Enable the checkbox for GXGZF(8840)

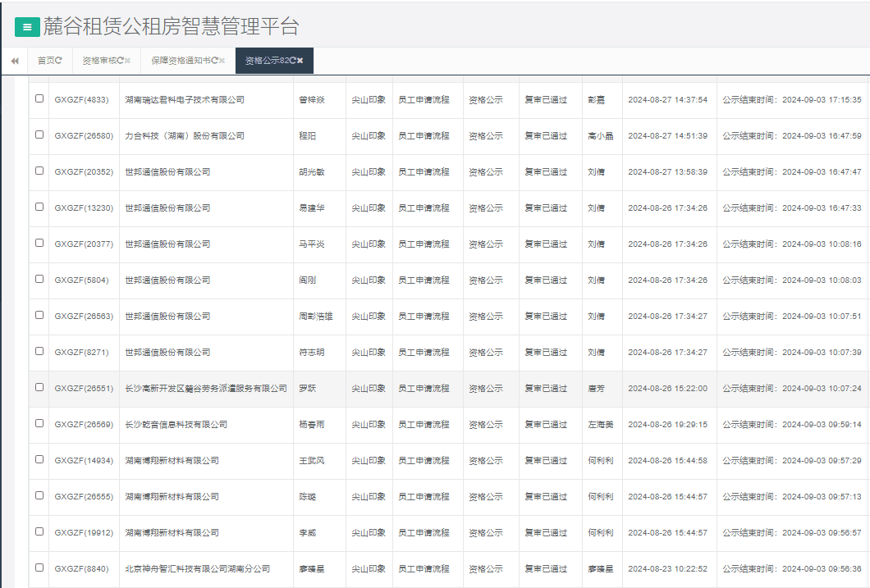(39, 567)
